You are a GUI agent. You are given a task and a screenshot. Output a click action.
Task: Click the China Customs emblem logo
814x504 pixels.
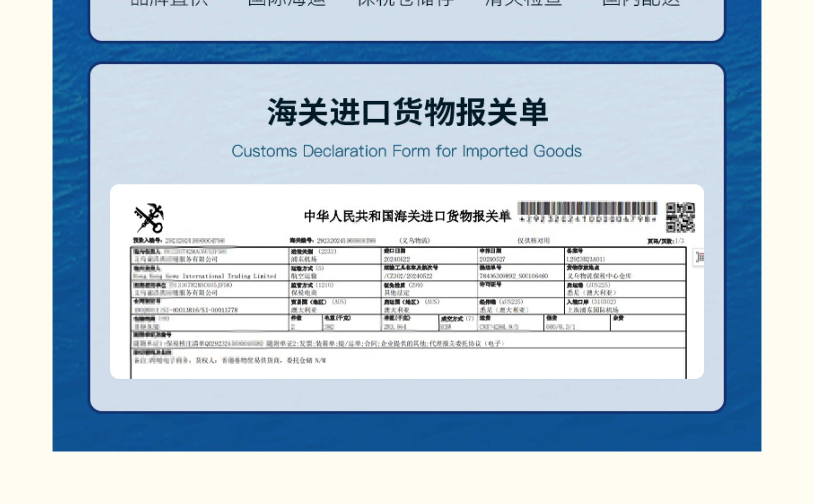tap(149, 218)
